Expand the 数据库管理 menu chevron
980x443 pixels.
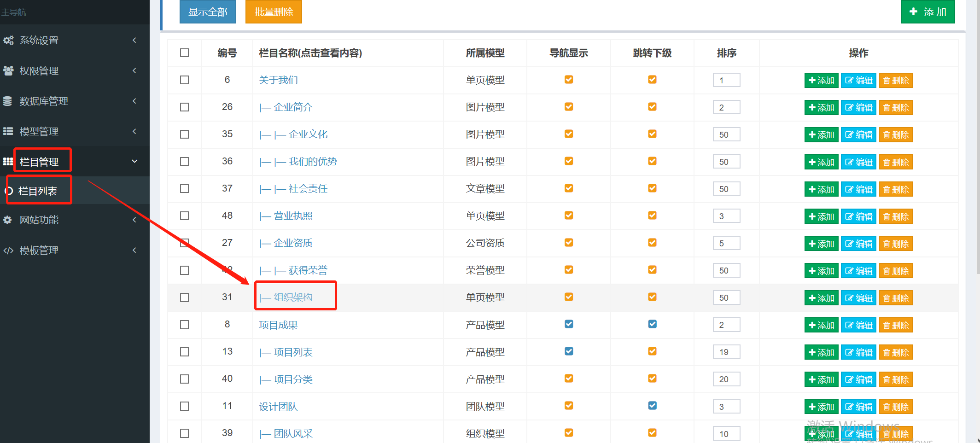[134, 101]
